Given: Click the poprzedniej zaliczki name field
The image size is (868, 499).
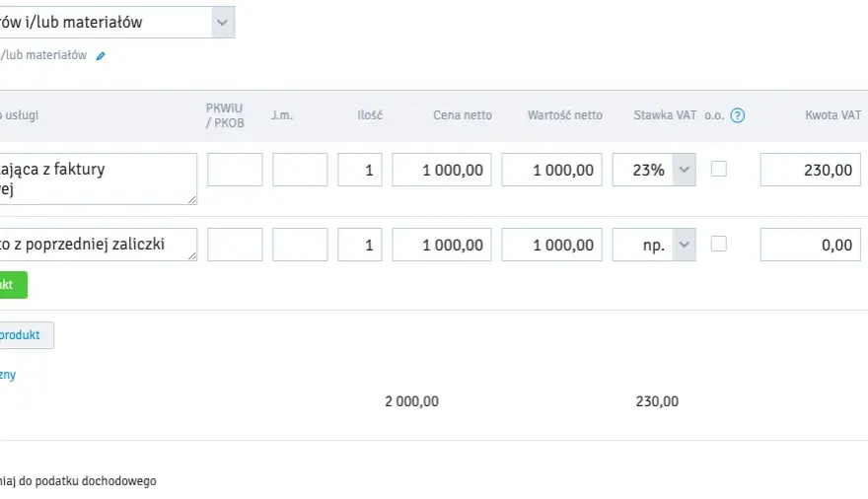Looking at the screenshot, I should click(x=98, y=245).
